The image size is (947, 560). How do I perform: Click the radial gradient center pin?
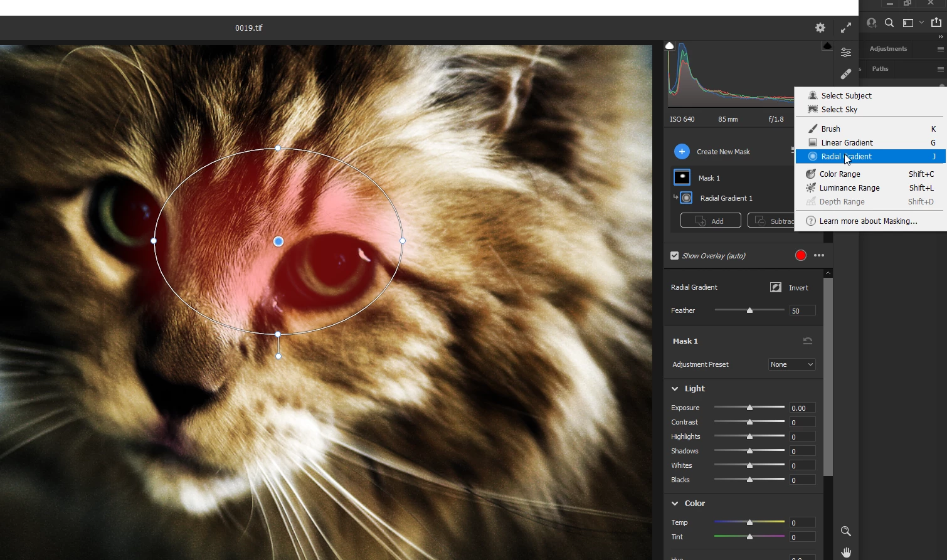(278, 241)
